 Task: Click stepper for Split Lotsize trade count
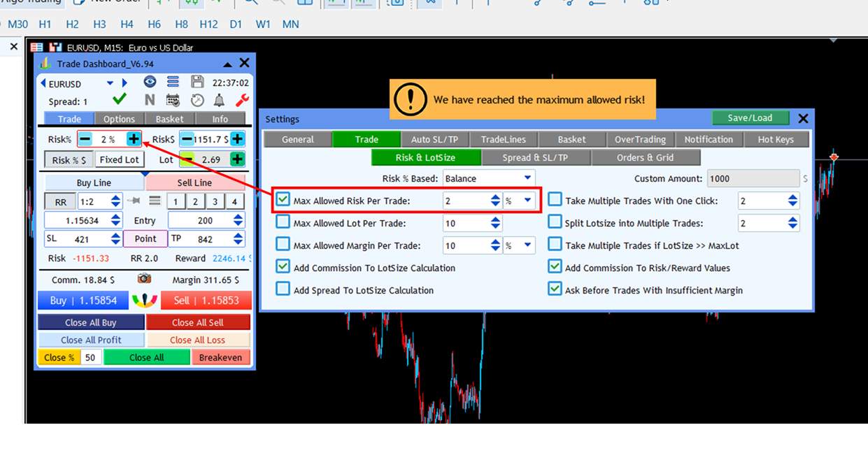tap(792, 223)
